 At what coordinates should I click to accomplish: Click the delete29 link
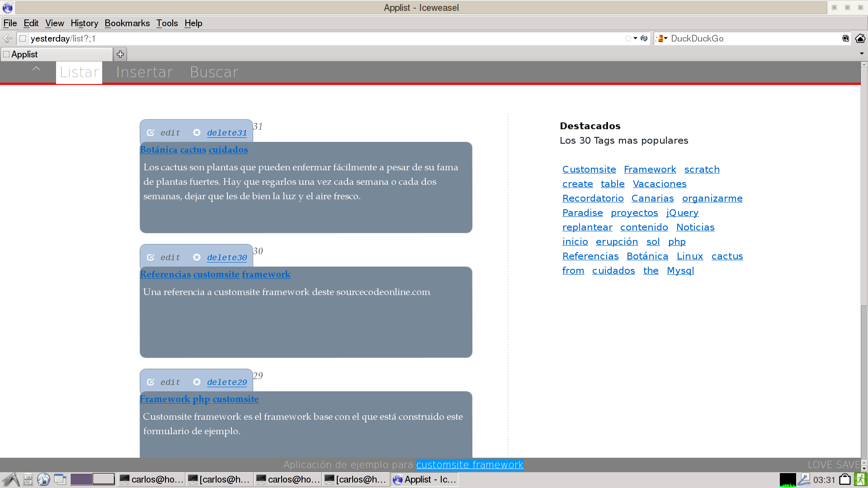coord(227,382)
